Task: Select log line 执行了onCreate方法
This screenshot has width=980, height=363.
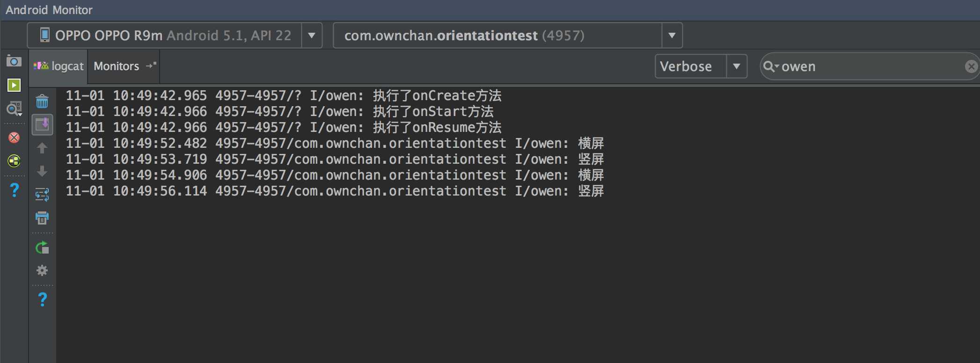Action: (x=284, y=95)
